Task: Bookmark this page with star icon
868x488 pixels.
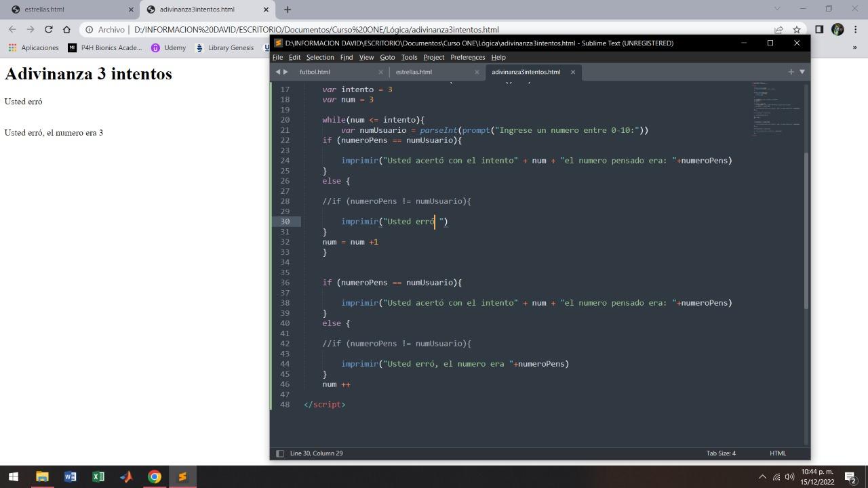Action: coord(797,30)
